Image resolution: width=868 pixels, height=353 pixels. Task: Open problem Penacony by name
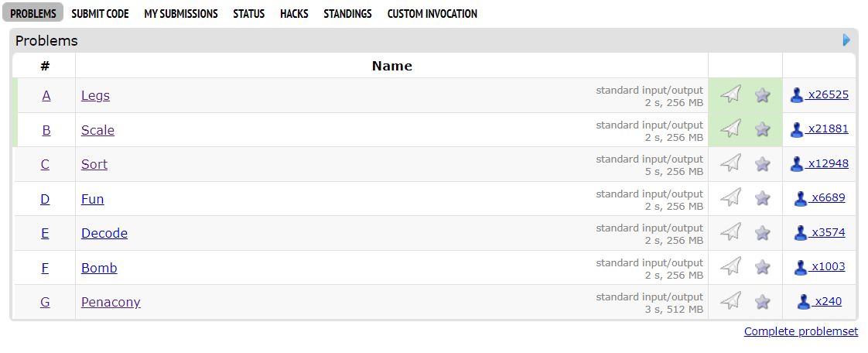(111, 302)
